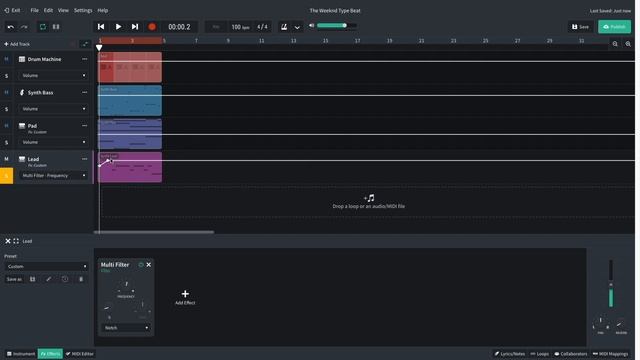
Task: Select the Lead keyboard instrument icon
Action: pyautogui.click(x=22, y=159)
